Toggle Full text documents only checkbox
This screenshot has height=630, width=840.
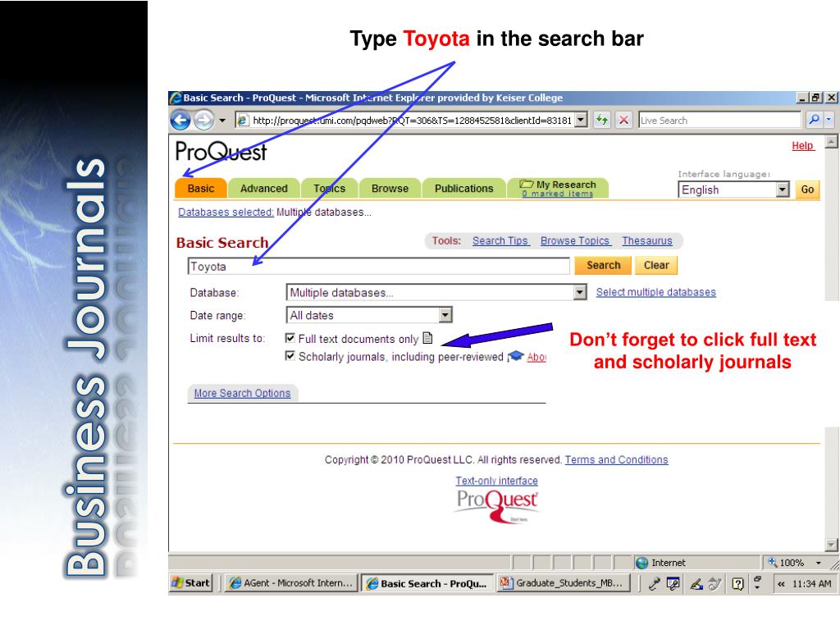coord(290,338)
